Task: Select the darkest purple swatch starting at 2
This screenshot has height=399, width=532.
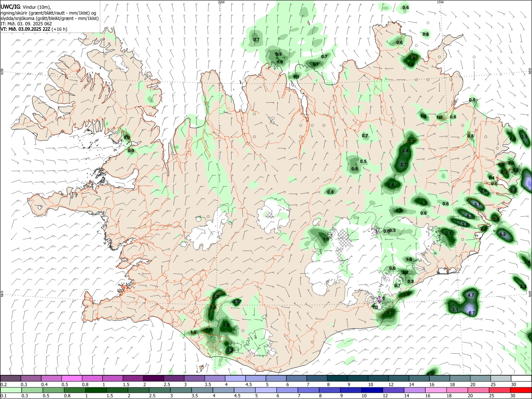Action: tap(153, 378)
